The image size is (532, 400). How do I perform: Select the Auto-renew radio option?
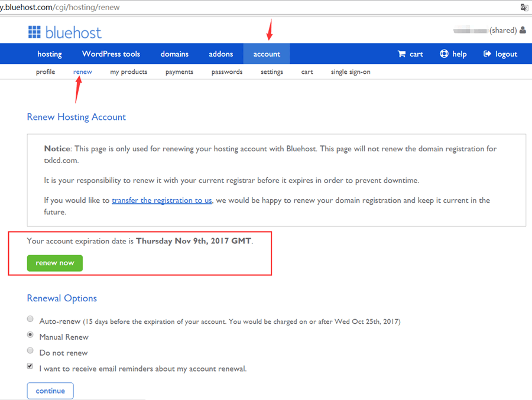point(30,319)
